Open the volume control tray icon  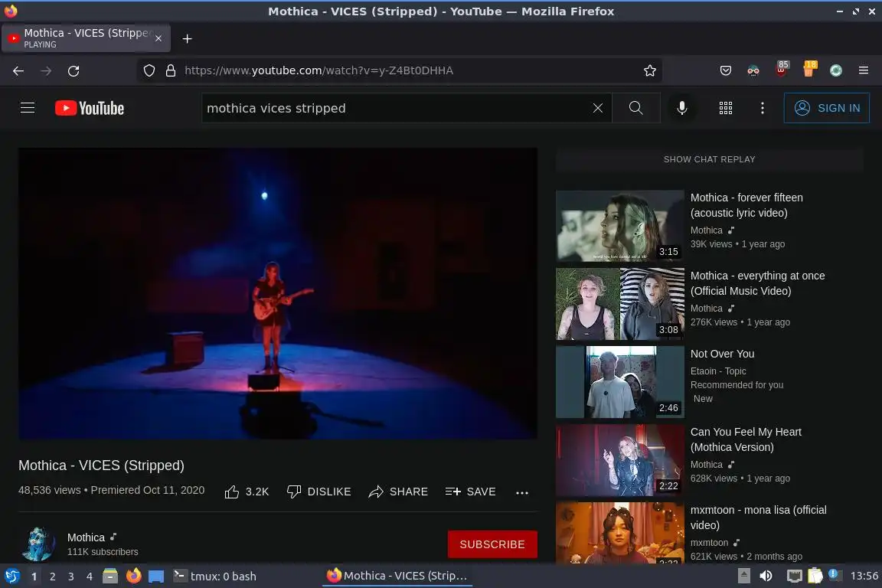tap(766, 576)
